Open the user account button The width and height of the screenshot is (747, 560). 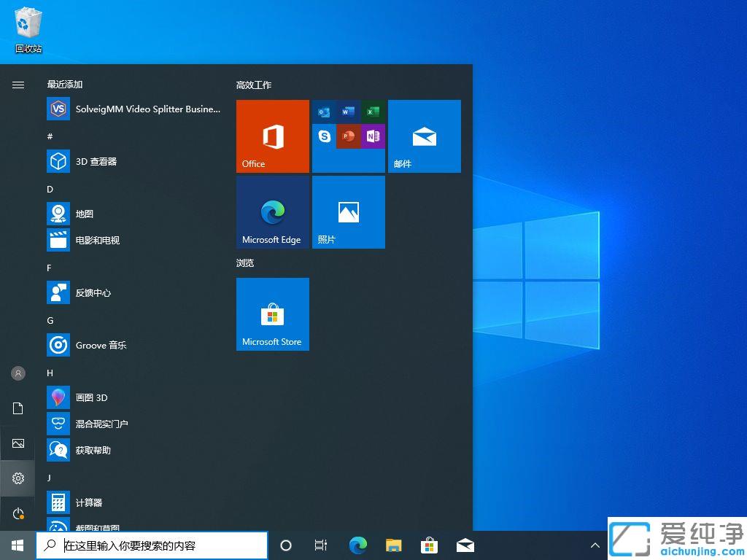coord(18,373)
